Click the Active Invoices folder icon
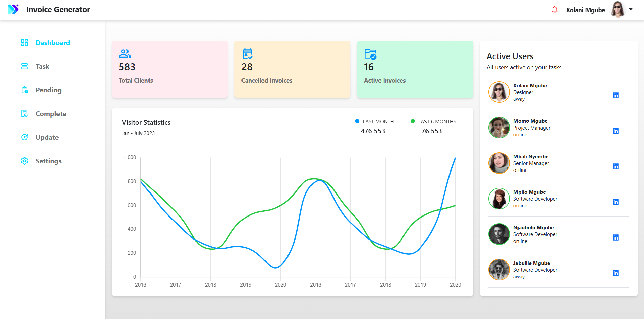Viewport: 644px width, 319px height. [370, 54]
